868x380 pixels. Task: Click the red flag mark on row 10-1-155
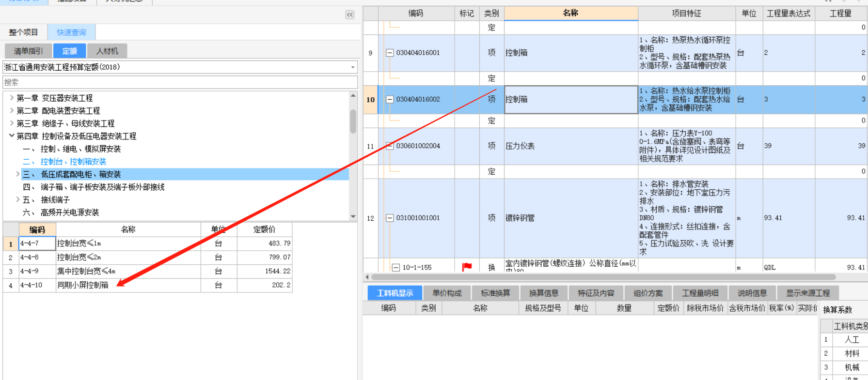pos(467,267)
